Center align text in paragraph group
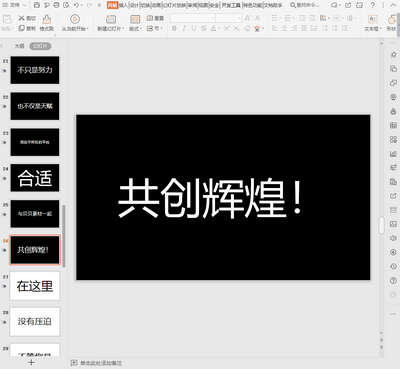Viewport: 400px width, 369px height. pos(284,29)
